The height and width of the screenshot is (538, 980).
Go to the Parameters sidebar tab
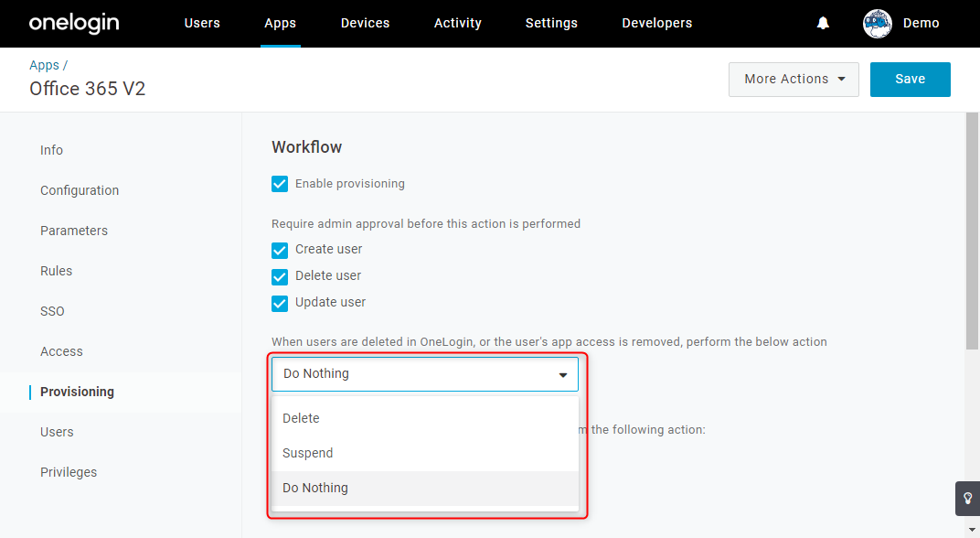tap(74, 231)
